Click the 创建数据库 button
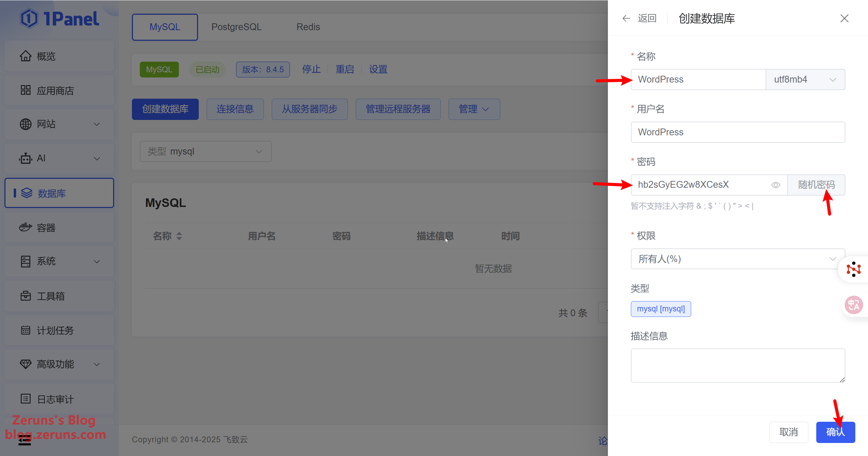868x456 pixels. (x=165, y=109)
